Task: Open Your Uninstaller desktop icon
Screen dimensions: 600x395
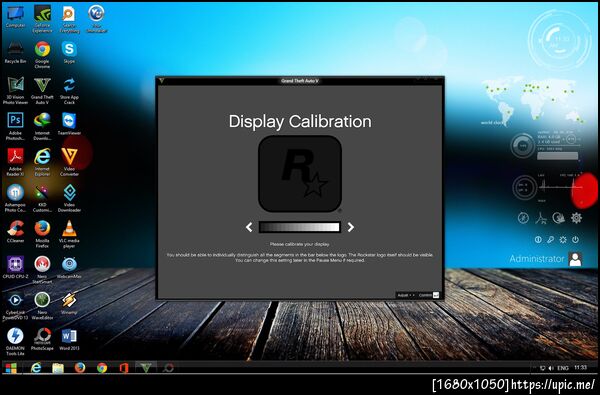Action: point(96,19)
